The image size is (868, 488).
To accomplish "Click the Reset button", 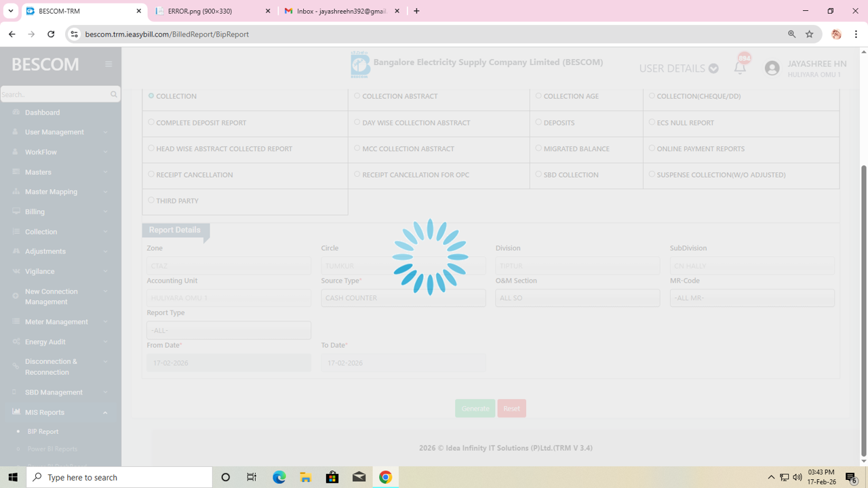I will click(x=511, y=408).
